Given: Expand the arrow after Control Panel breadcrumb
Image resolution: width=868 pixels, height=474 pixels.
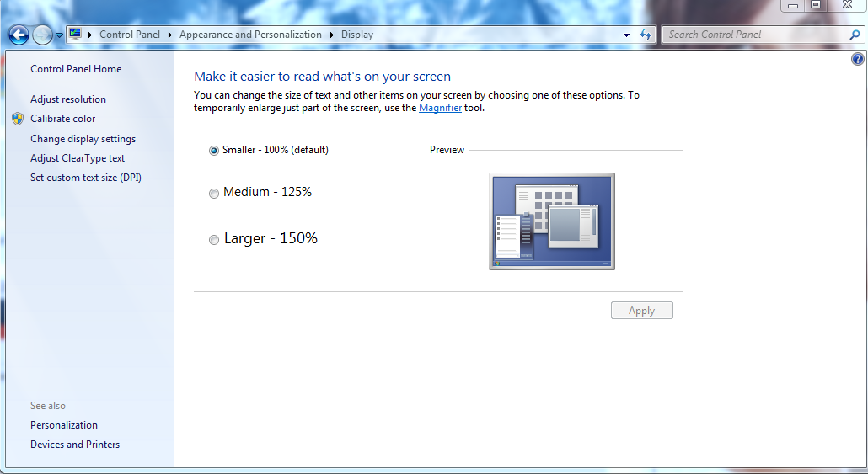Looking at the screenshot, I should click(170, 35).
